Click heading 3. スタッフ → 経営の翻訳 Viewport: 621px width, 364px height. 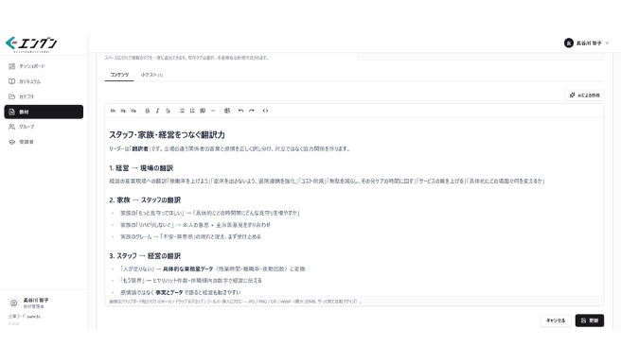point(145,256)
